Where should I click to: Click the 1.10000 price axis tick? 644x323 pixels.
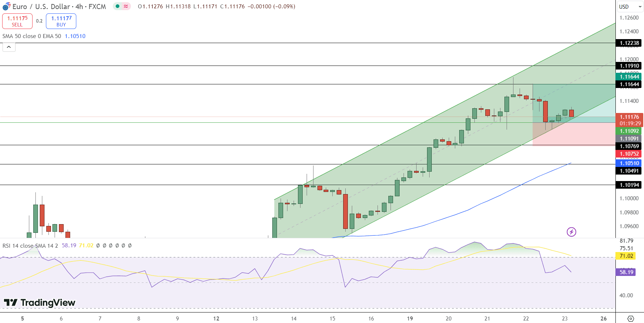click(629, 198)
